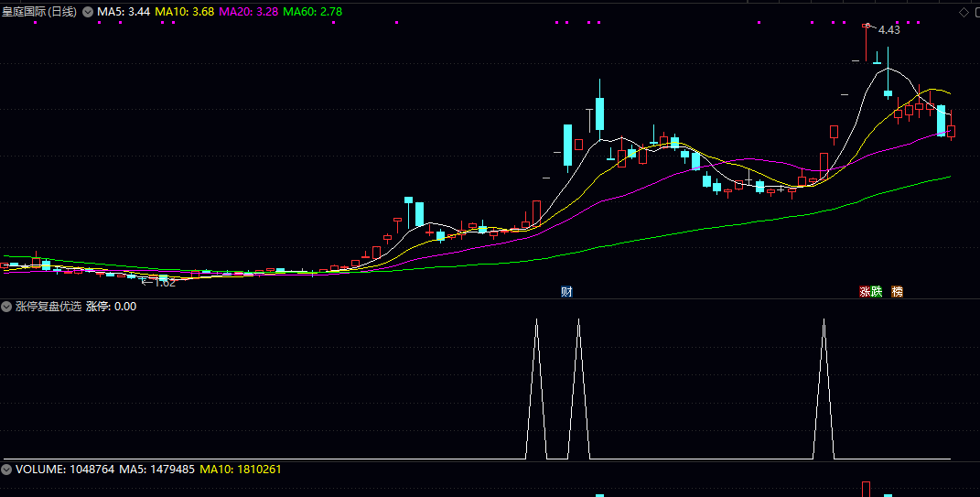Expand the 涨停复盘优选 indicator menu arrow
The height and width of the screenshot is (497, 980).
[6, 307]
